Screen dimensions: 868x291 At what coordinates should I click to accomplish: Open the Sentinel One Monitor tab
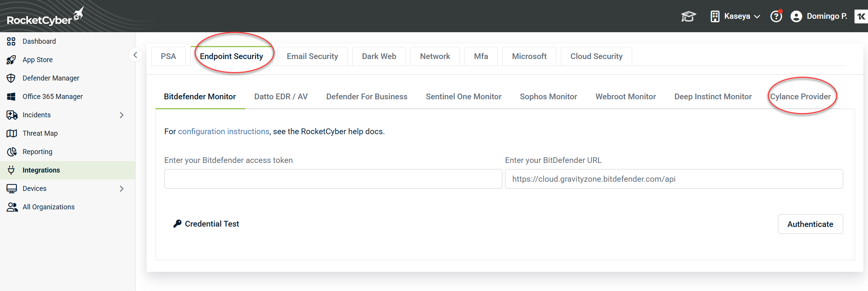463,97
